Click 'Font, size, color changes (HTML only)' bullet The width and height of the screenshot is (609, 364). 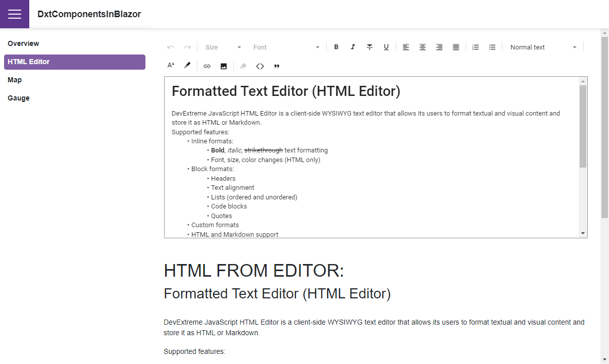pyautogui.click(x=266, y=160)
